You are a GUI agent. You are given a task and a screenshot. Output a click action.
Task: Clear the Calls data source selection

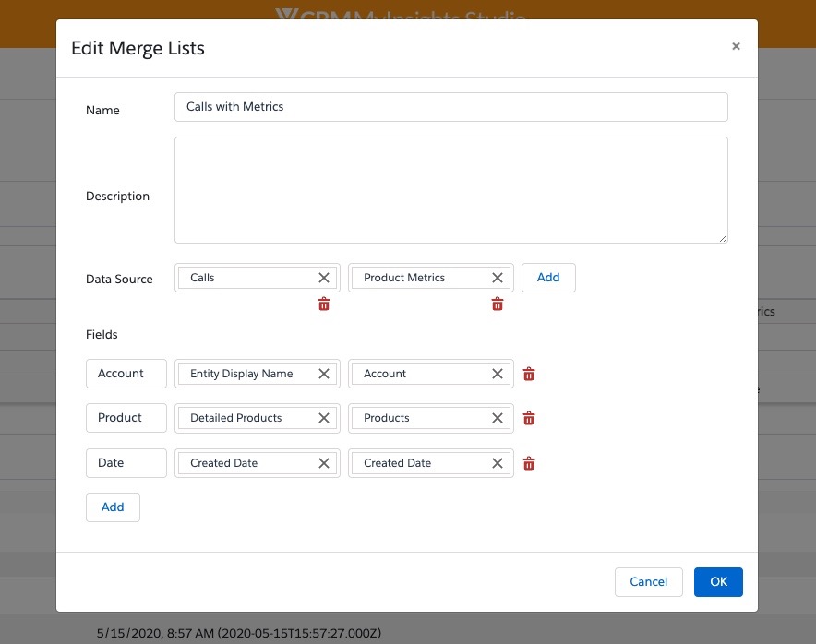click(324, 278)
